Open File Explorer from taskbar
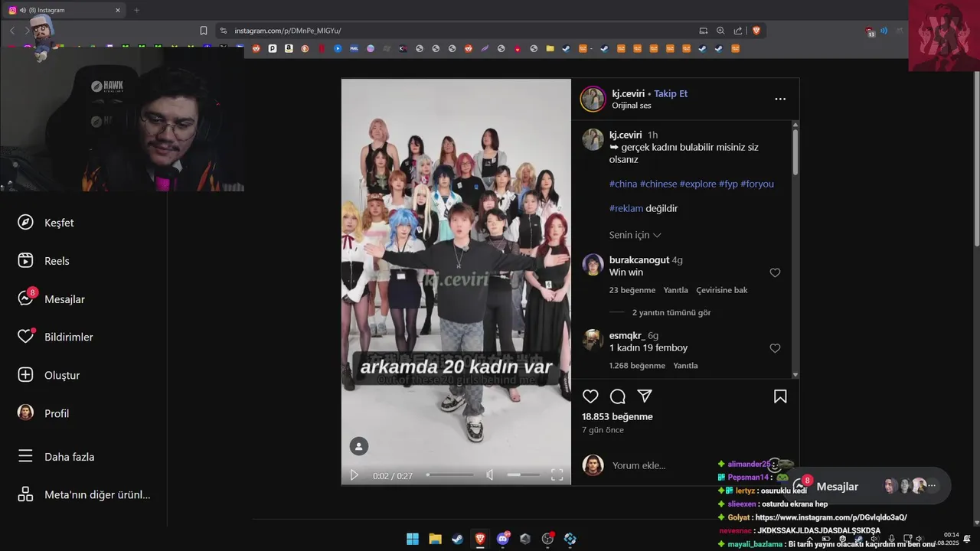The width and height of the screenshot is (980, 551). (x=435, y=539)
